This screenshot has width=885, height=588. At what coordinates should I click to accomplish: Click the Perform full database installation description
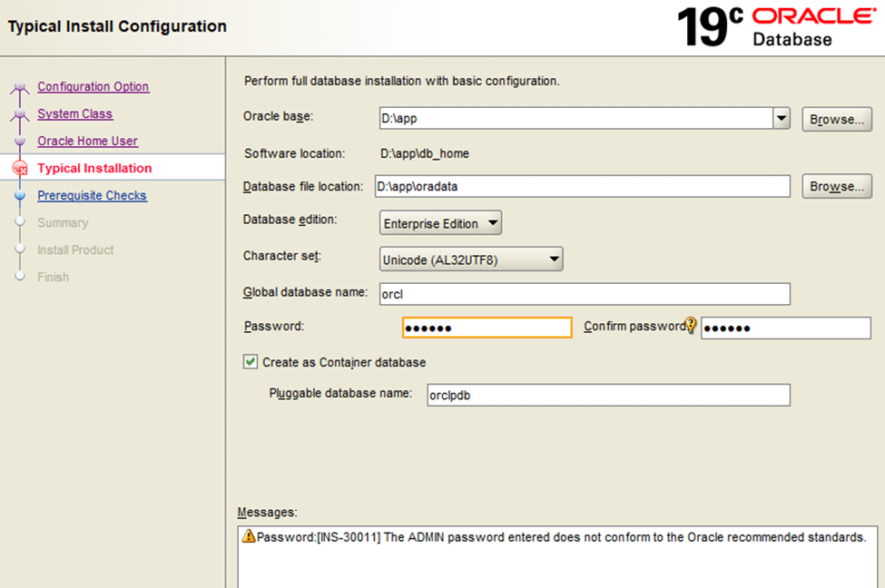coord(402,82)
